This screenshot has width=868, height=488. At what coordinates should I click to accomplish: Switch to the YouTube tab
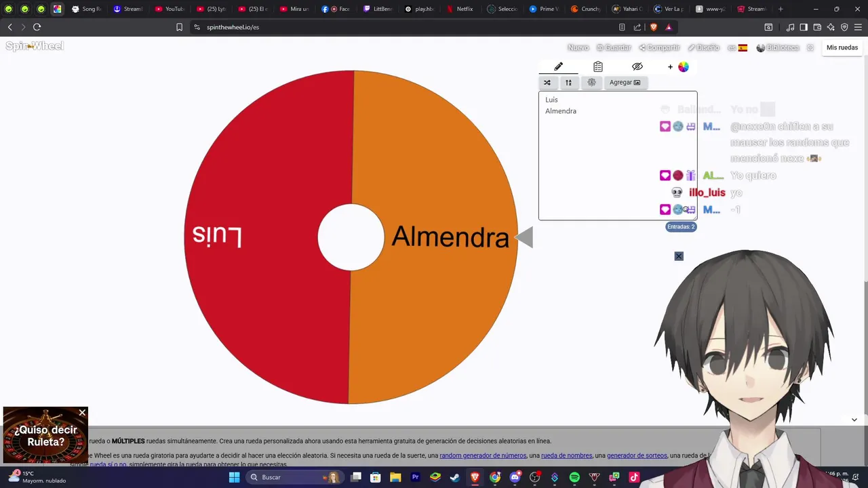(x=169, y=9)
